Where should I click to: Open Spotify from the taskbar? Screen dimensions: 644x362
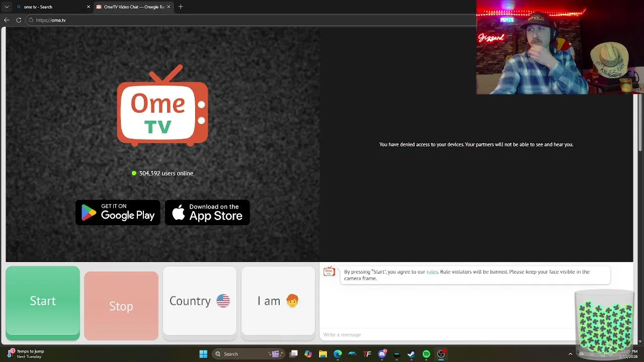pyautogui.click(x=426, y=354)
